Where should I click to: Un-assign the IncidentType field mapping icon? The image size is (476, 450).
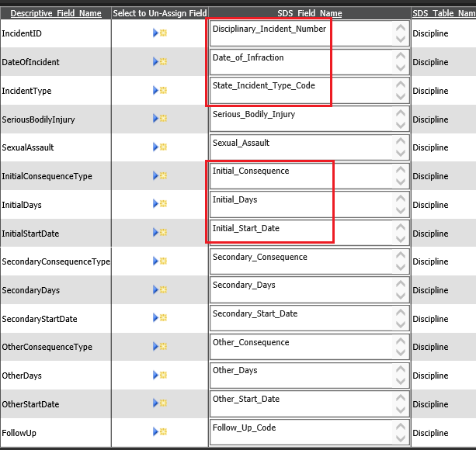click(160, 91)
